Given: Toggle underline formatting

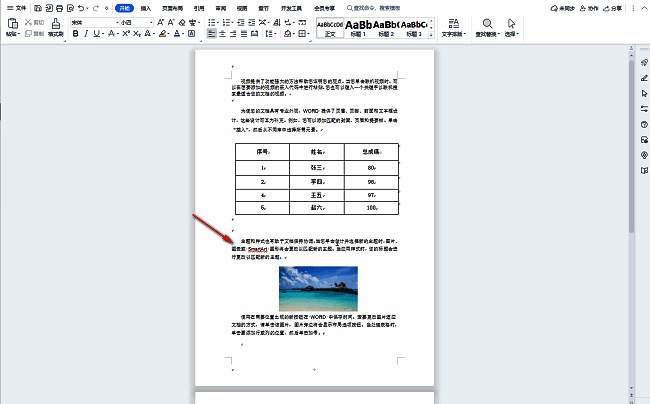Looking at the screenshot, I should 98,33.
